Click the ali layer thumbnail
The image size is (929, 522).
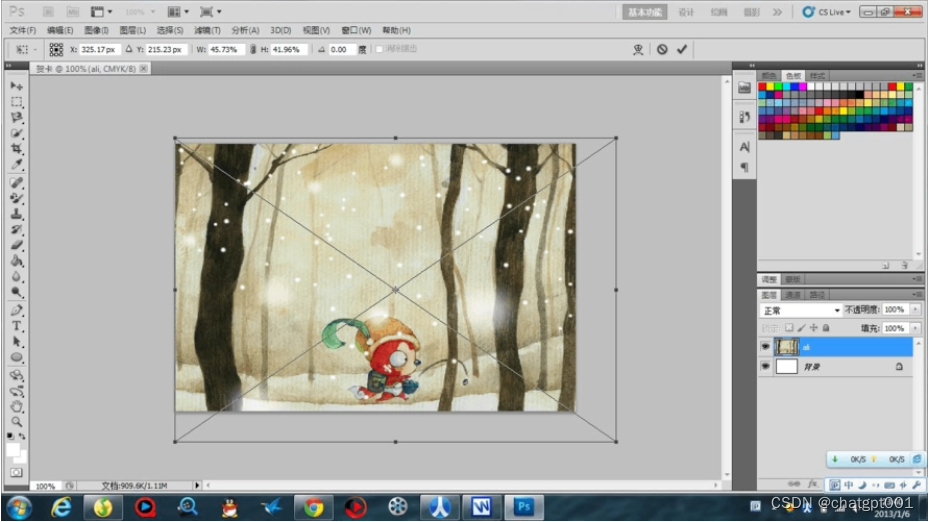click(787, 347)
